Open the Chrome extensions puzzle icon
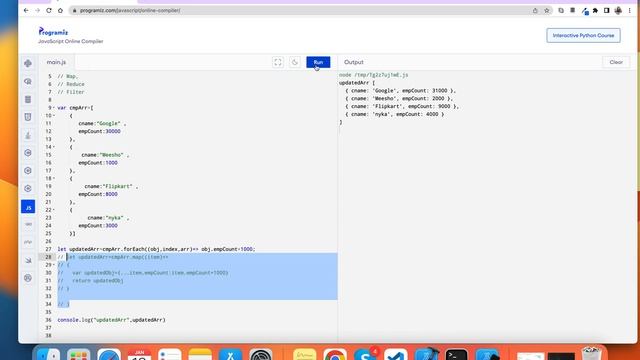 595,11
